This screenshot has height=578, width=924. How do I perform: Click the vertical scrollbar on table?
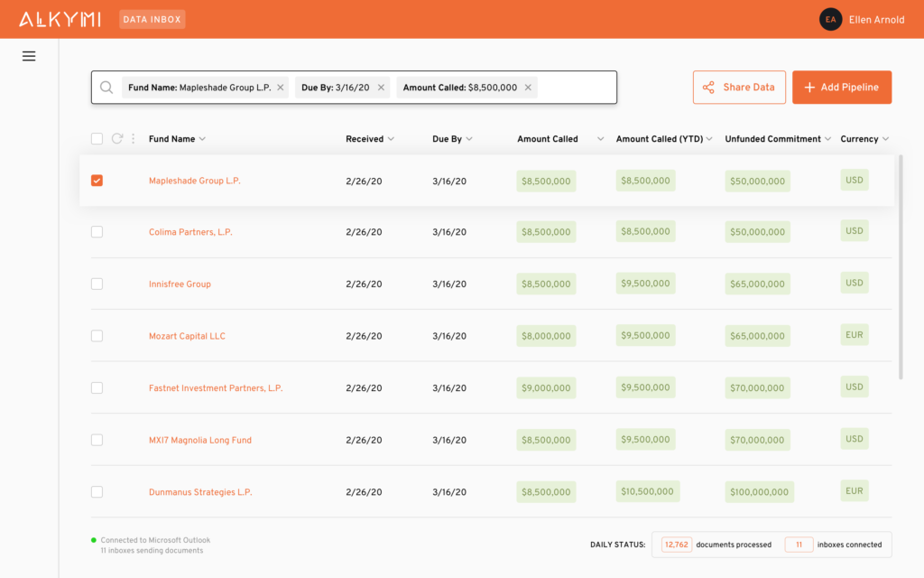pyautogui.click(x=900, y=271)
